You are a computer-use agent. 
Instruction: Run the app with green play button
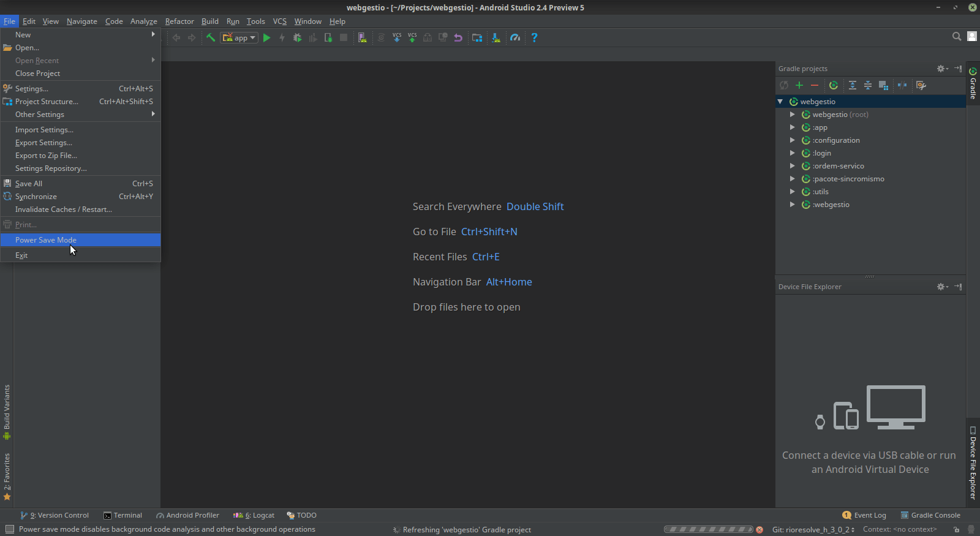point(266,37)
